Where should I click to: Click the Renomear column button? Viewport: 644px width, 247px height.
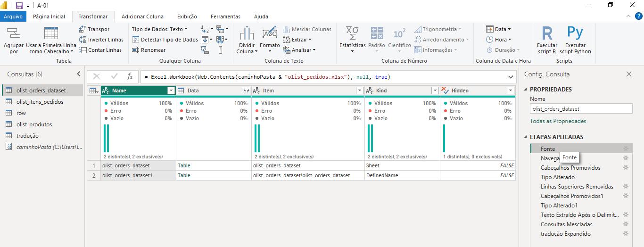coord(149,50)
